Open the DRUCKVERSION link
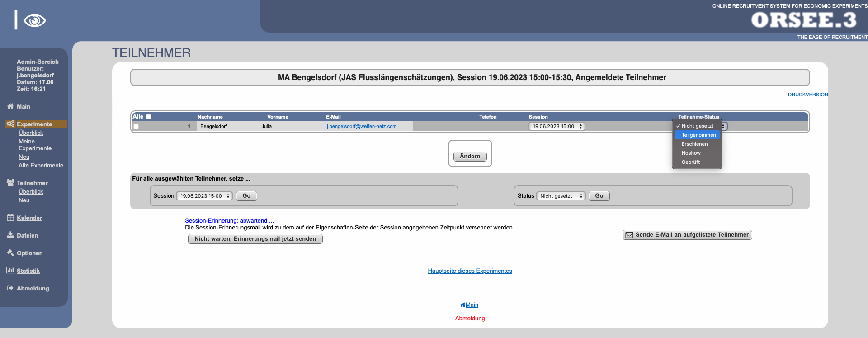Image resolution: width=868 pixels, height=338 pixels. pyautogui.click(x=807, y=95)
